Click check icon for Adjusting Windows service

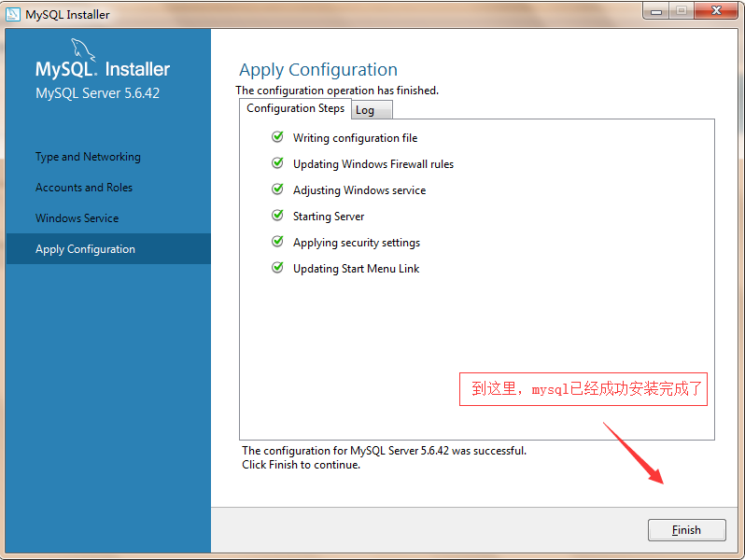(x=277, y=189)
